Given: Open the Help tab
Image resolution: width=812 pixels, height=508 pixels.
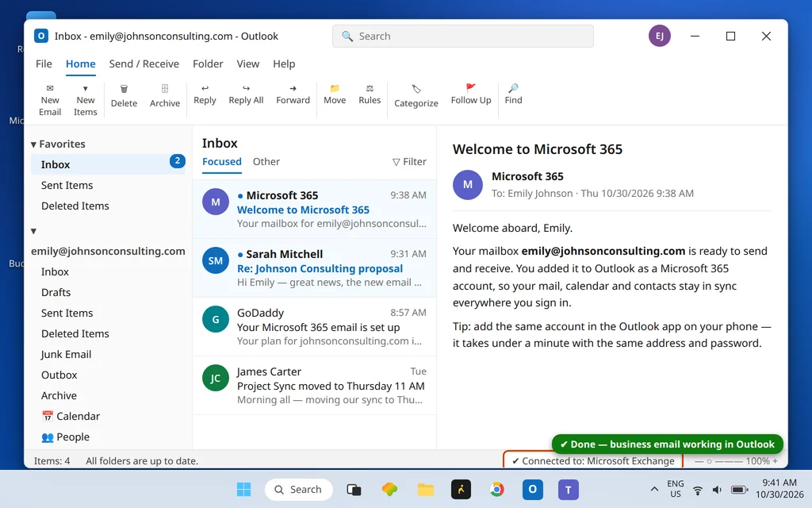Looking at the screenshot, I should tap(284, 63).
